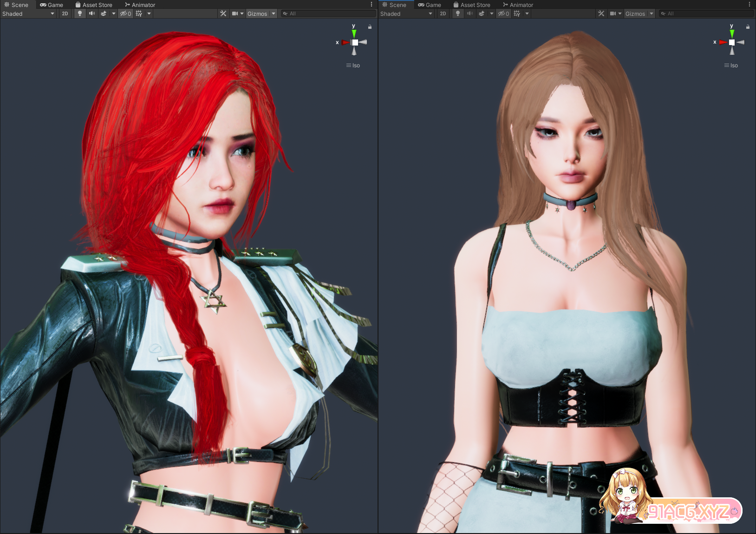756x534 pixels.
Task: Toggle effects (skybox/fog) in left Scene view
Action: 104,13
